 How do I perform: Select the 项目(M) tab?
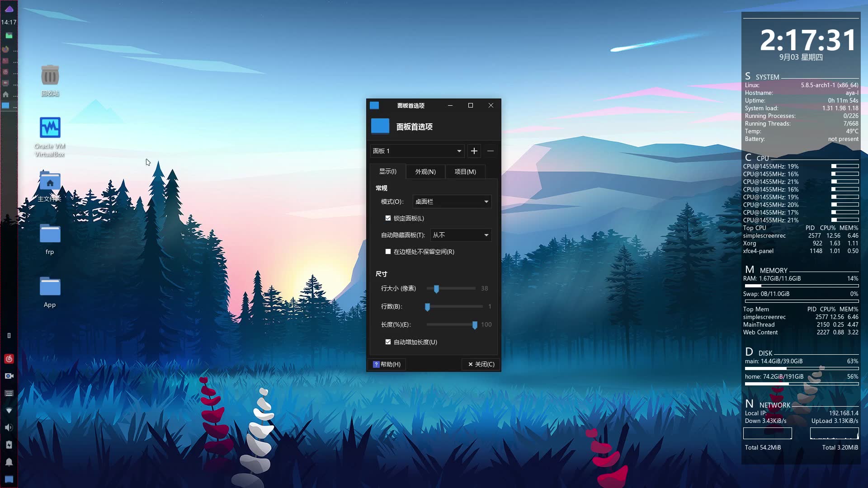[x=465, y=172]
